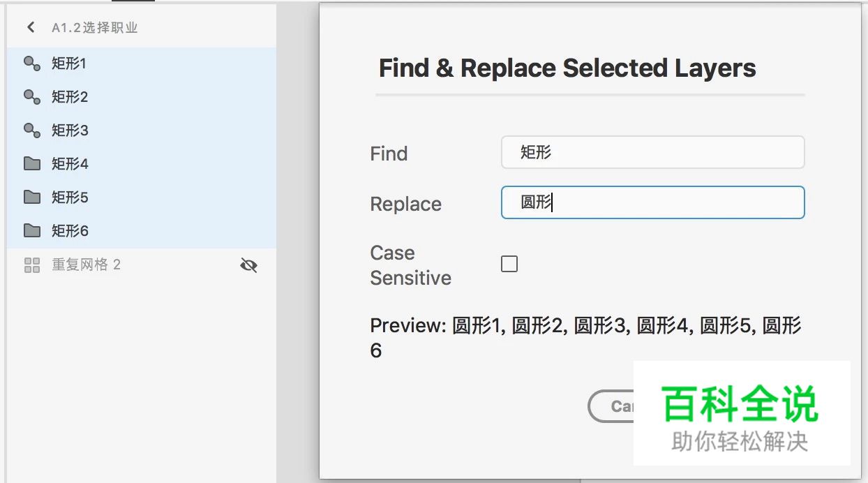Click the folder icon beside 矩形4
The height and width of the screenshot is (483, 868).
click(31, 164)
